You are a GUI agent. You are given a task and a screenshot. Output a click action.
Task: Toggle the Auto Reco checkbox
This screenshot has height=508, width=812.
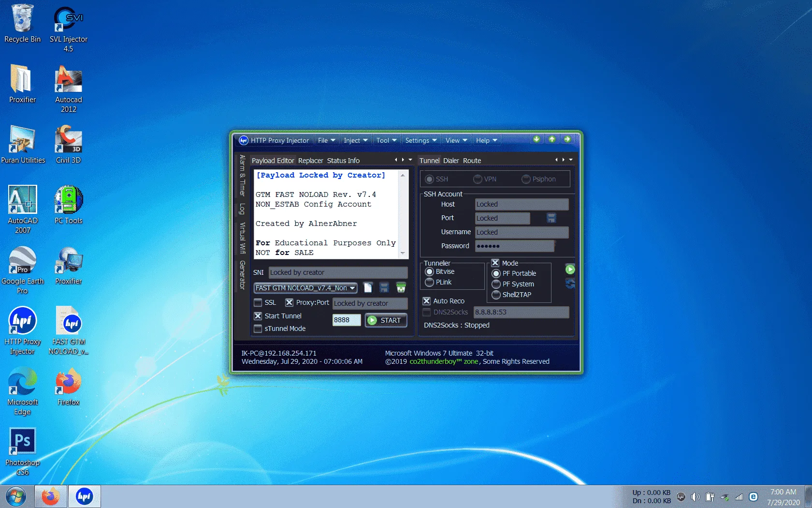(x=426, y=301)
